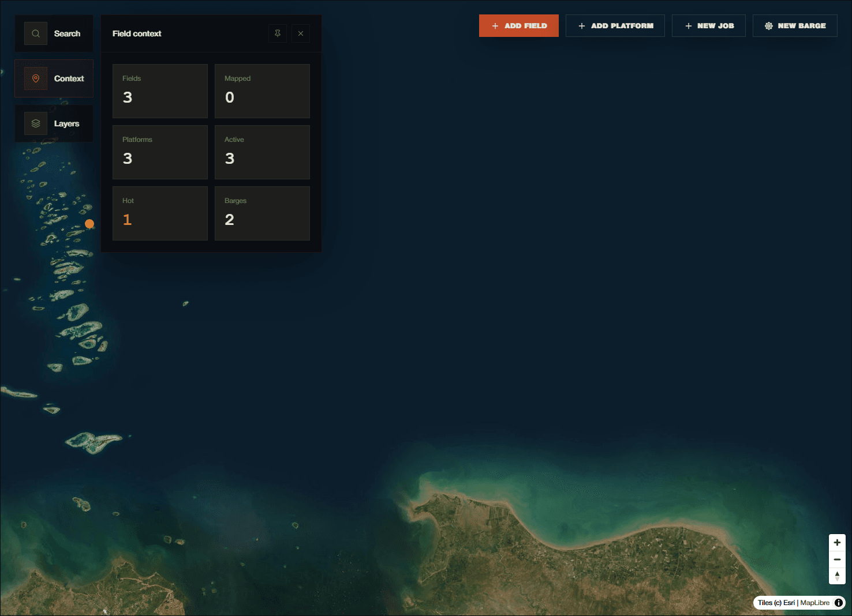Zoom in with the map plus control

[837, 542]
